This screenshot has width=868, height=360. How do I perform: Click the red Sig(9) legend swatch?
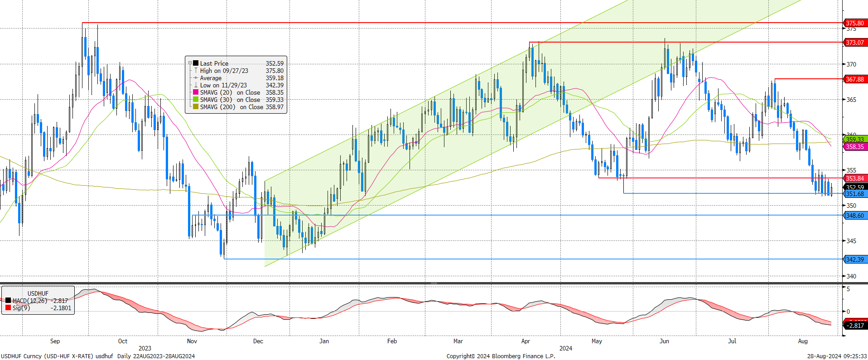click(x=8, y=308)
